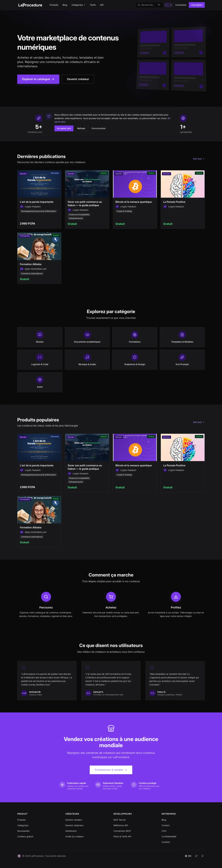The width and height of the screenshot is (222, 868).
Task: Open Bitcoin thumbnail in Dernières publications
Action: coord(135,184)
